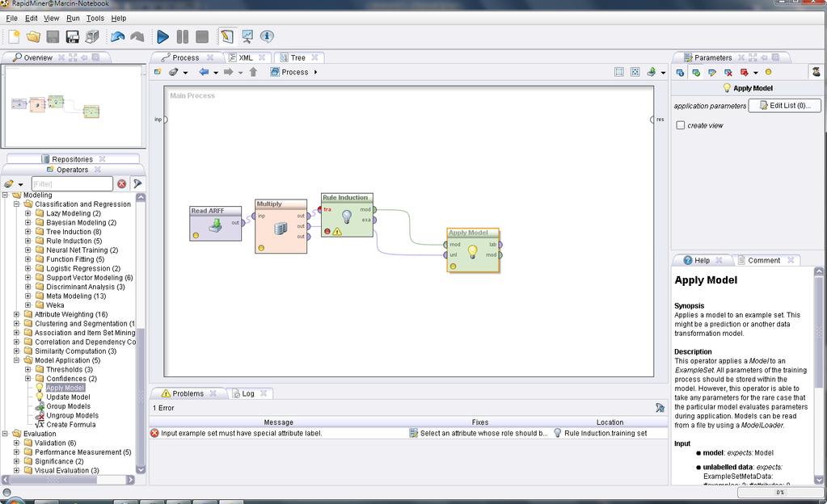827x504 pixels.
Task: Select the Comment tab
Action: pyautogui.click(x=764, y=260)
